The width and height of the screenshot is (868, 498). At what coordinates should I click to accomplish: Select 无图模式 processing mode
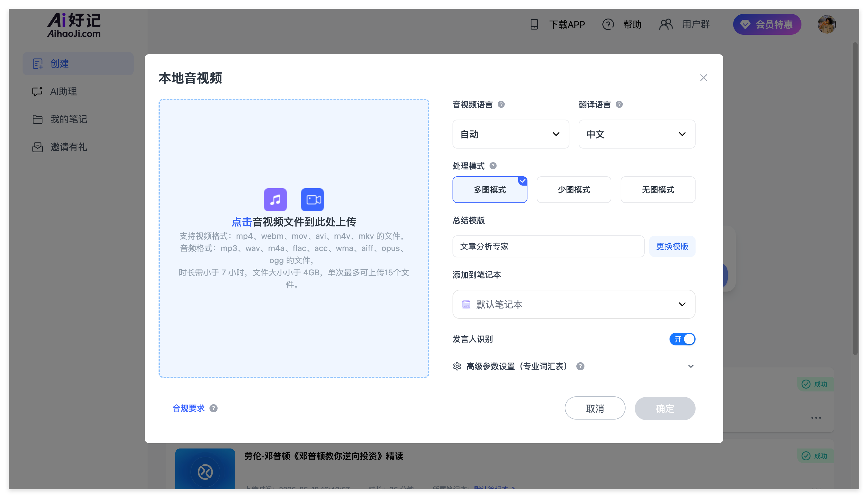click(658, 189)
